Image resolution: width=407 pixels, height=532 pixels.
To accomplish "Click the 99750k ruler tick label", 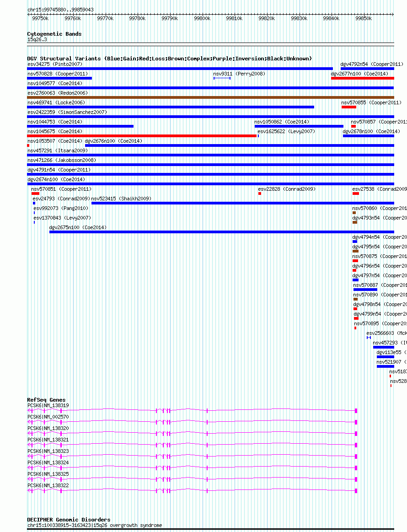I will click(x=40, y=19).
